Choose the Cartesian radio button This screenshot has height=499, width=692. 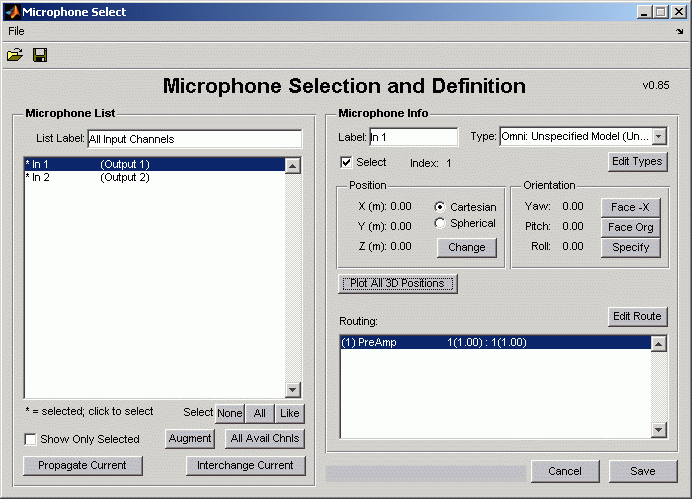pos(440,207)
